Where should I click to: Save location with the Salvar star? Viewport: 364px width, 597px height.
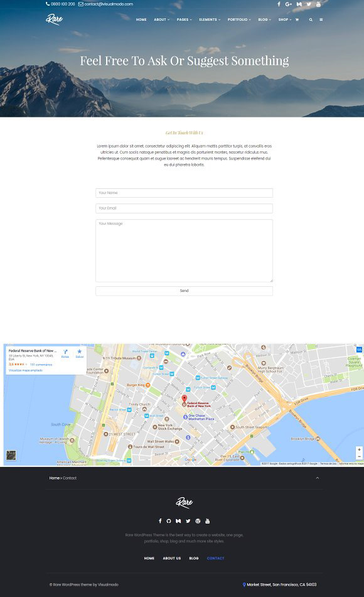coord(79,353)
